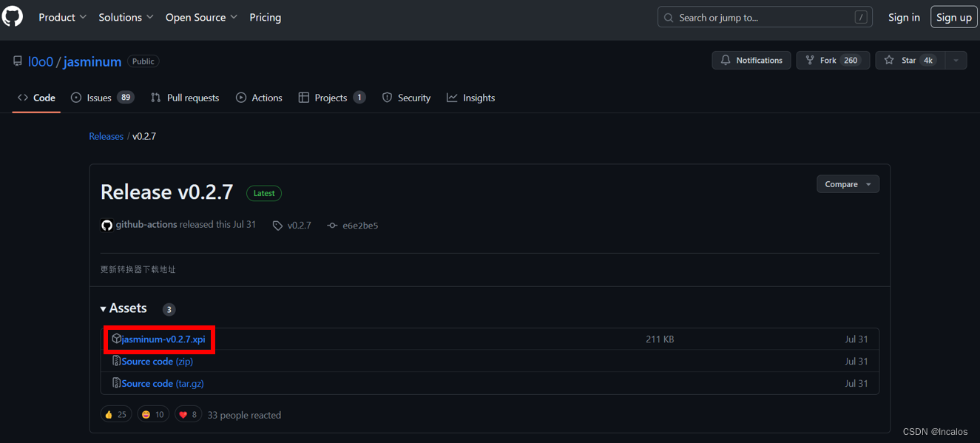Image resolution: width=980 pixels, height=443 pixels.
Task: Open the l0o0 owner profile link
Action: (x=41, y=61)
